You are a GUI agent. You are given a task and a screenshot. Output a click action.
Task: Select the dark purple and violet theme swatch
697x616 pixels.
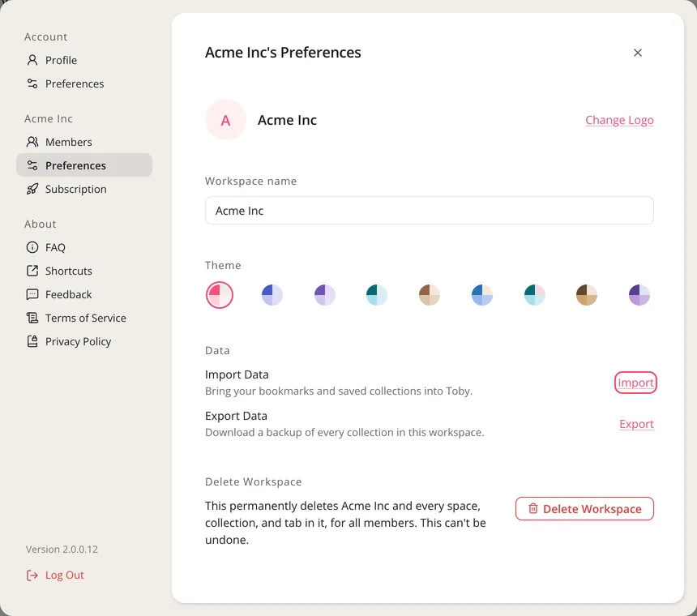(639, 295)
